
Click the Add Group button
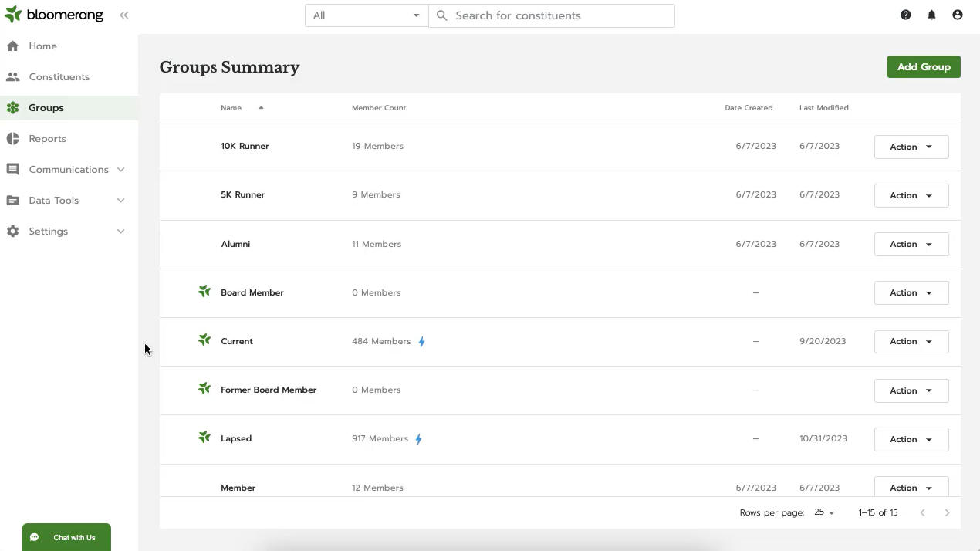coord(924,66)
